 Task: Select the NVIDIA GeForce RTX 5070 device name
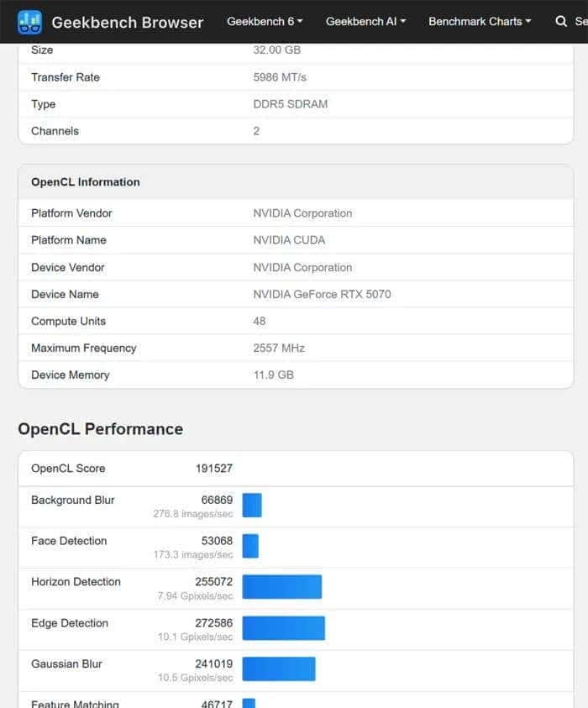(x=322, y=295)
